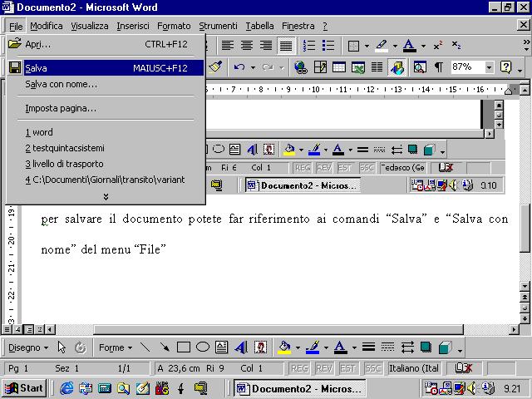This screenshot has width=532, height=399.
Task: Click the Insert Table grid icon
Action: click(339, 67)
